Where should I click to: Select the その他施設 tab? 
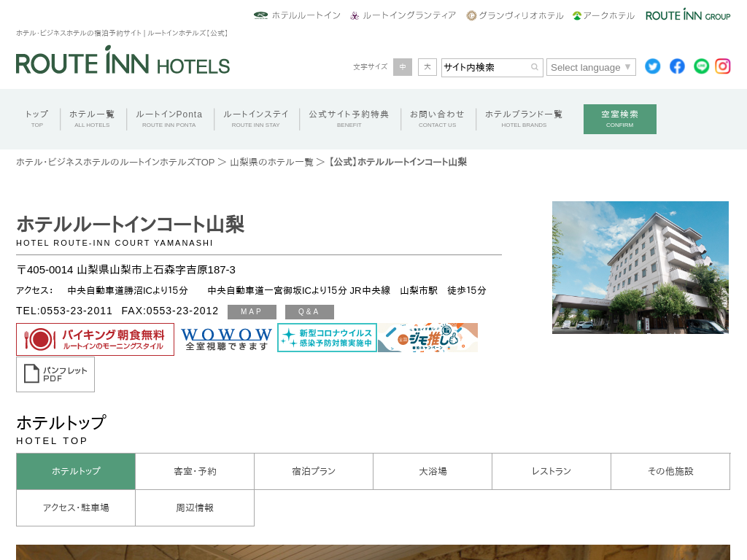coord(670,472)
